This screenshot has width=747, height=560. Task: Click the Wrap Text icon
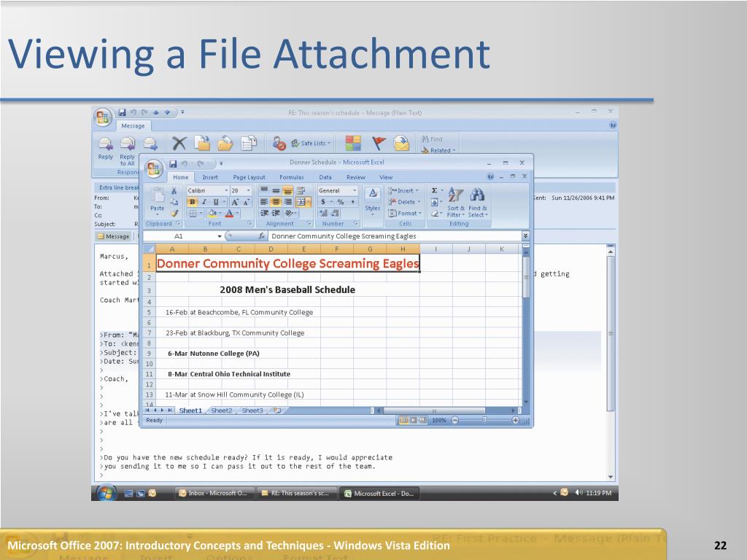(301, 190)
